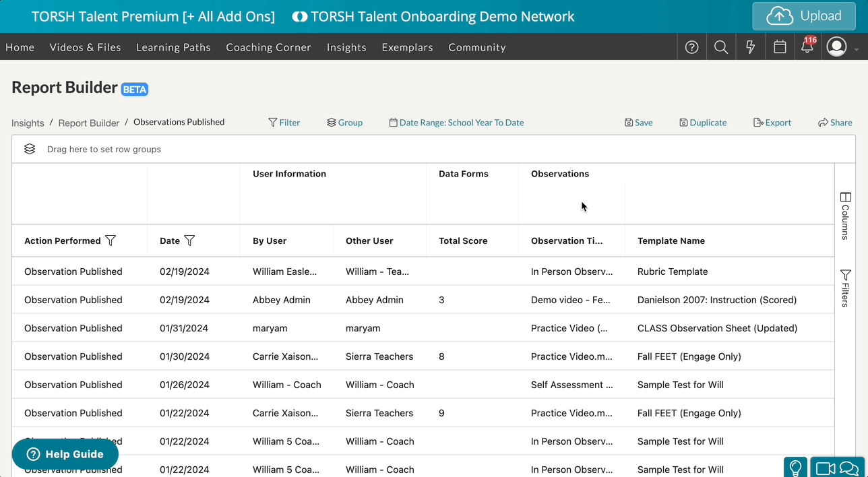This screenshot has width=868, height=477.
Task: Open the user profile avatar dropdown
Action: coord(842,47)
